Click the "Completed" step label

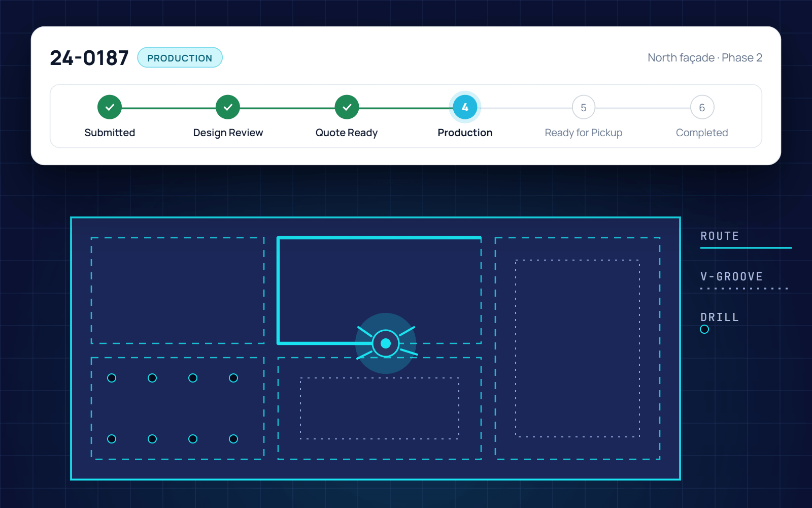click(702, 133)
